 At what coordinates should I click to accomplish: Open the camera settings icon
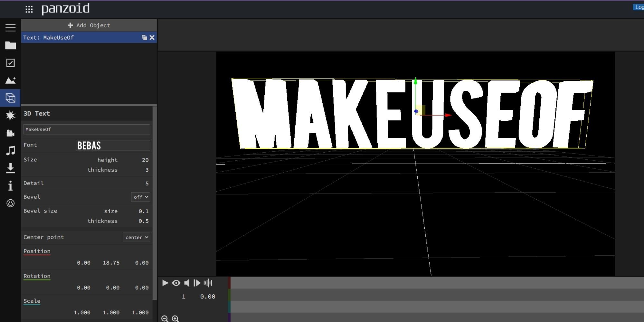(10, 133)
